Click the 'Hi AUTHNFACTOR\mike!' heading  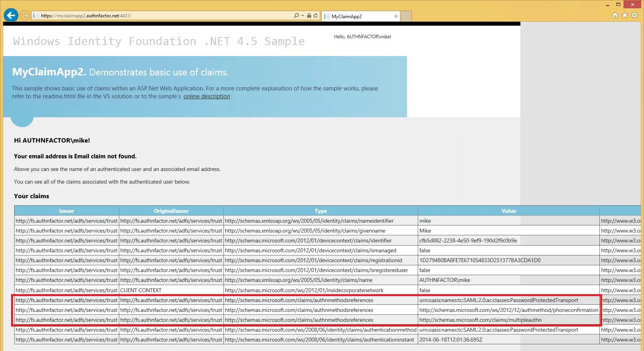52,141
